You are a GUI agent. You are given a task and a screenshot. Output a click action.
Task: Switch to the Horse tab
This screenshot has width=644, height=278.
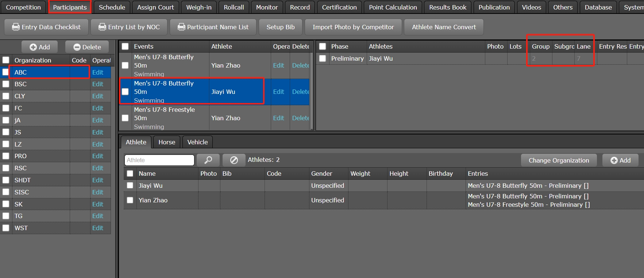[x=167, y=142]
